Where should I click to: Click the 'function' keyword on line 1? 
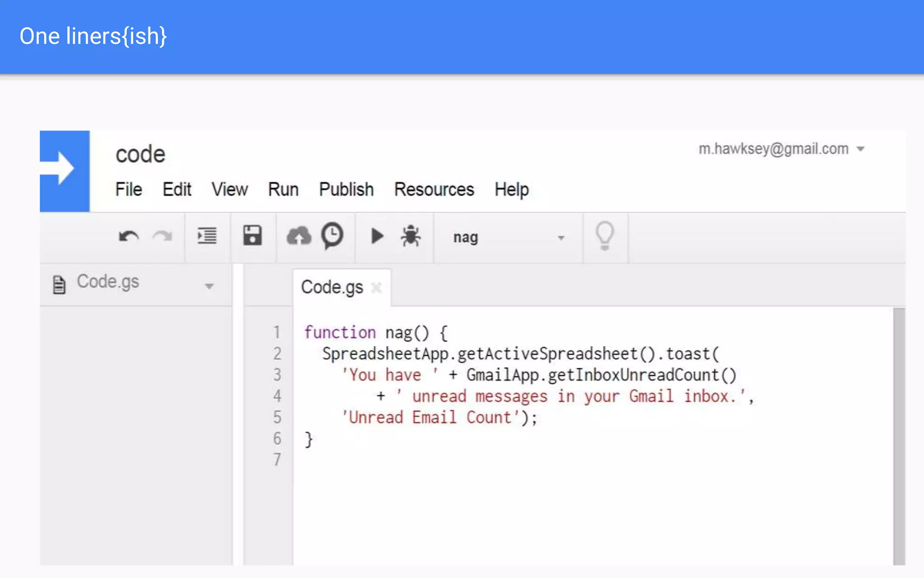click(x=340, y=332)
